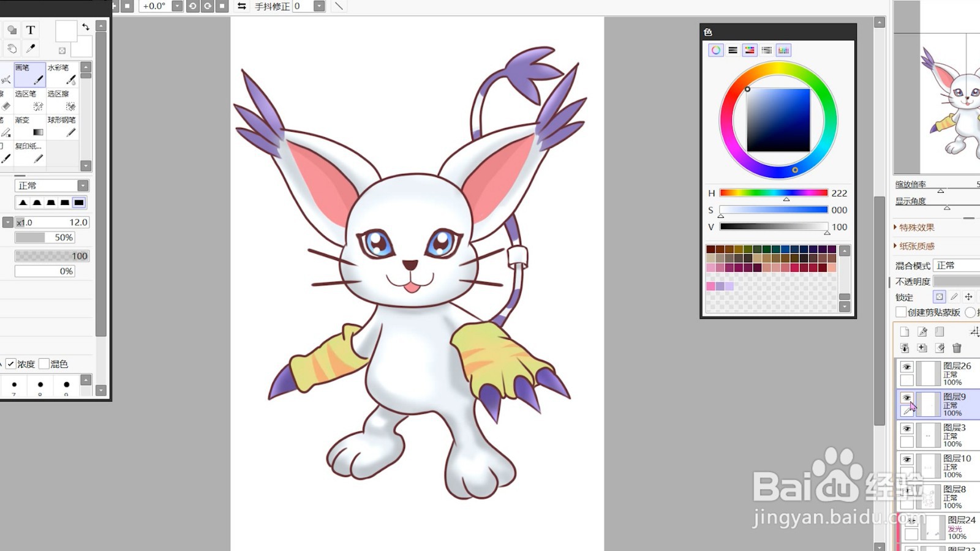The width and height of the screenshot is (980, 551).
Task: Reset canvas rotation right of the rotate arrows
Action: [x=222, y=6]
